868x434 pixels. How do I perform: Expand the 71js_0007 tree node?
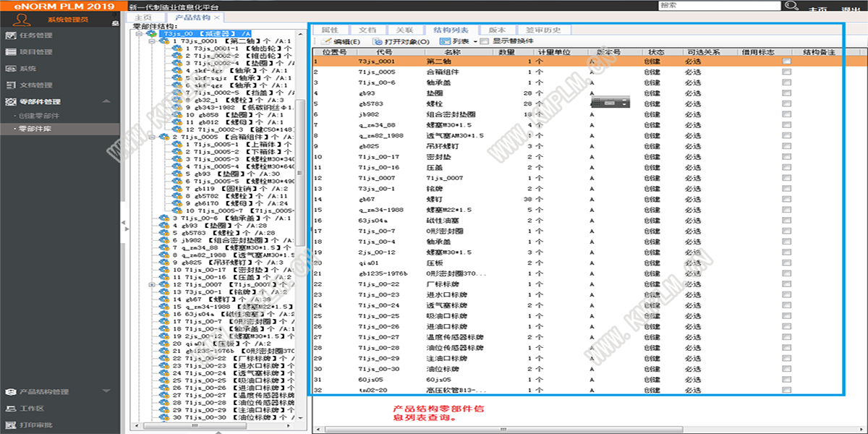click(x=151, y=284)
